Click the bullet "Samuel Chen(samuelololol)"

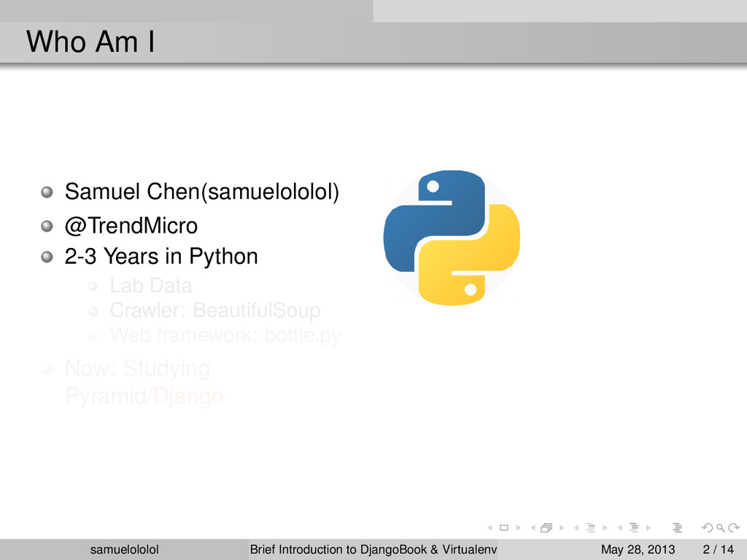click(202, 192)
